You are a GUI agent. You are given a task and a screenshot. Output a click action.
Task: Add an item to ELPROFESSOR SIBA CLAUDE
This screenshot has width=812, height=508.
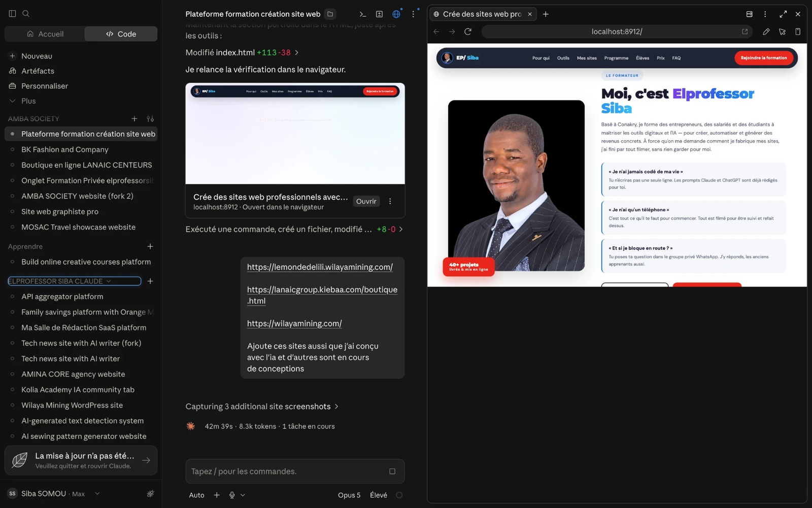[150, 281]
